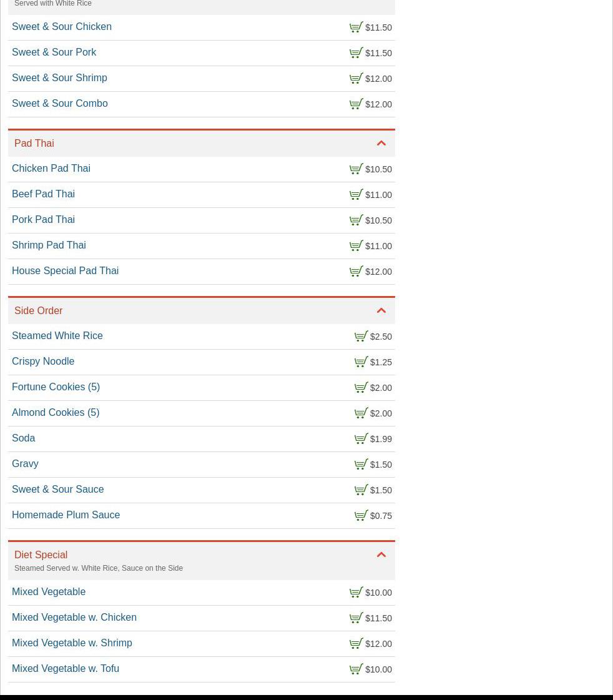Select the Sweet & Sour Combo link

pyautogui.click(x=60, y=104)
